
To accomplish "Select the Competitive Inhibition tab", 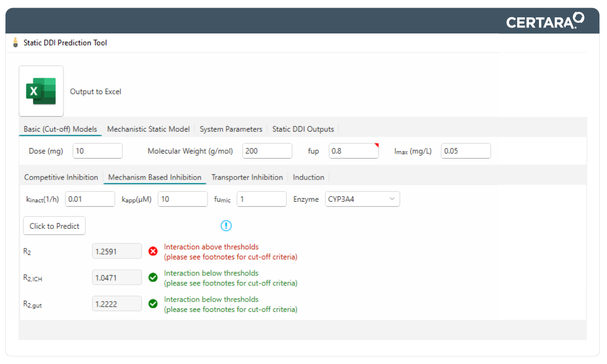I will pyautogui.click(x=61, y=177).
